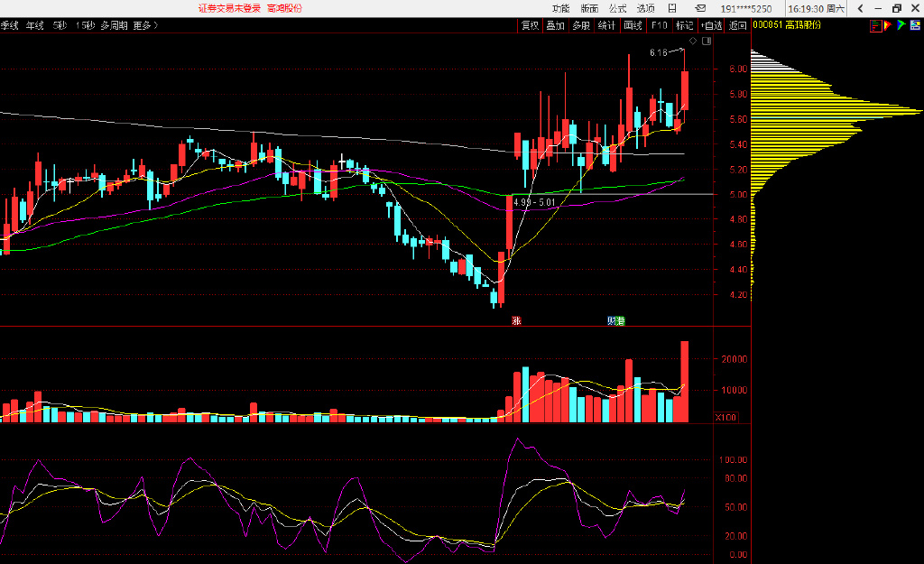Open the 版面 menu

pos(588,8)
